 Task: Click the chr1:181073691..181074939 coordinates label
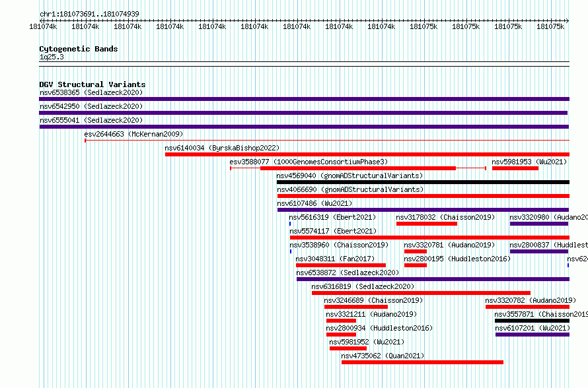pos(89,14)
